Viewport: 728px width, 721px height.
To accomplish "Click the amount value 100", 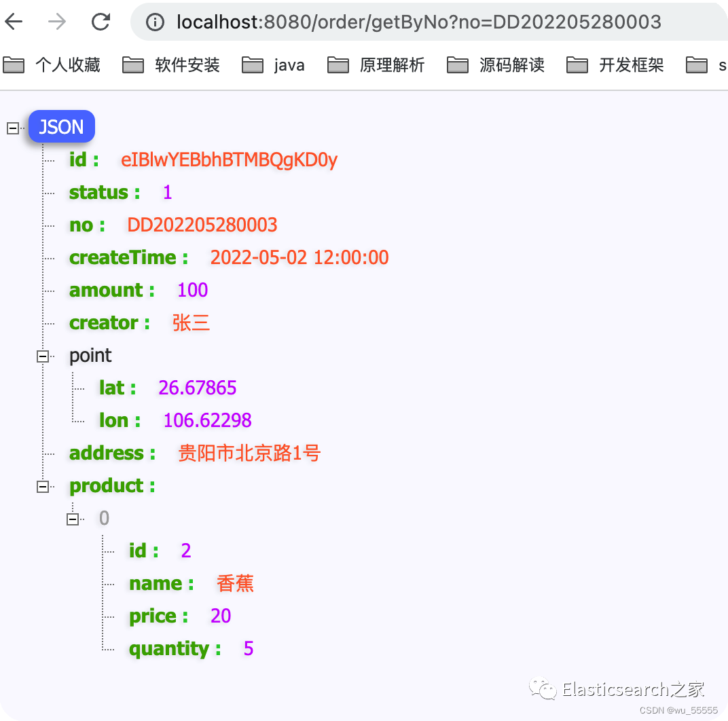I will coord(192,290).
